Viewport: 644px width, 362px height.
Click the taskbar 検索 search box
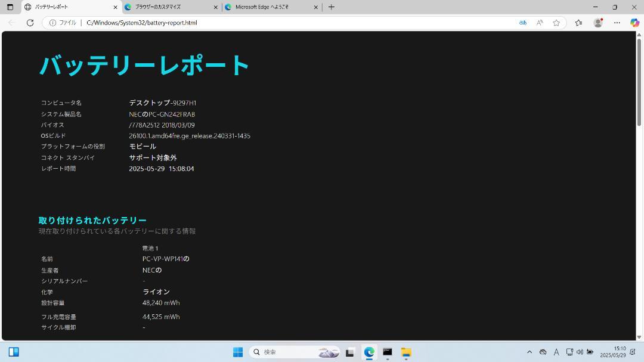pos(295,352)
